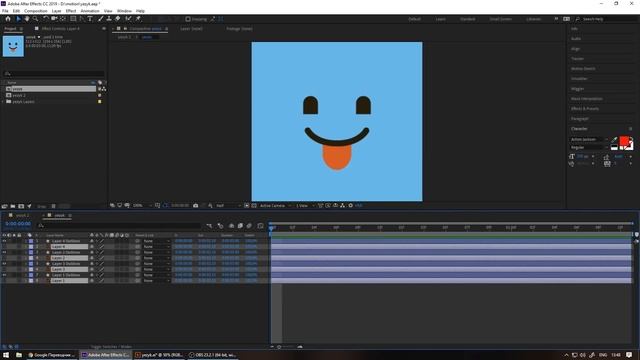Click the smiley composition thumbnail in Project
This screenshot has height=360, width=640.
pyautogui.click(x=13, y=46)
